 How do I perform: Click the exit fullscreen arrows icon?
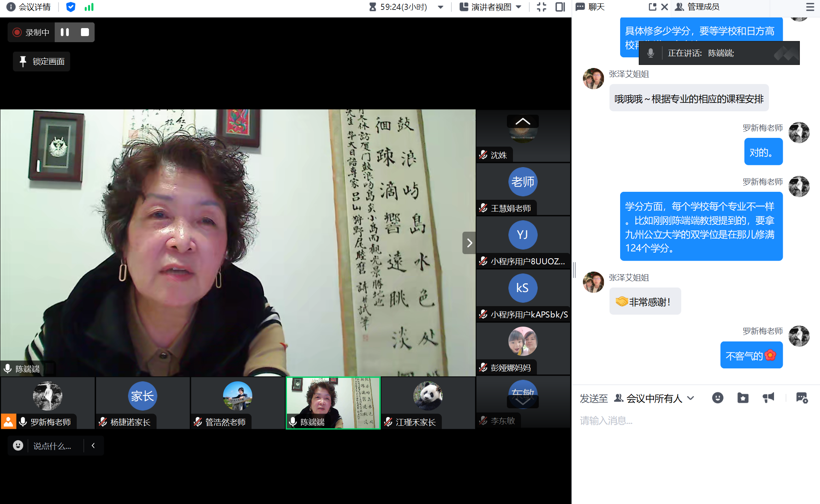coord(541,7)
